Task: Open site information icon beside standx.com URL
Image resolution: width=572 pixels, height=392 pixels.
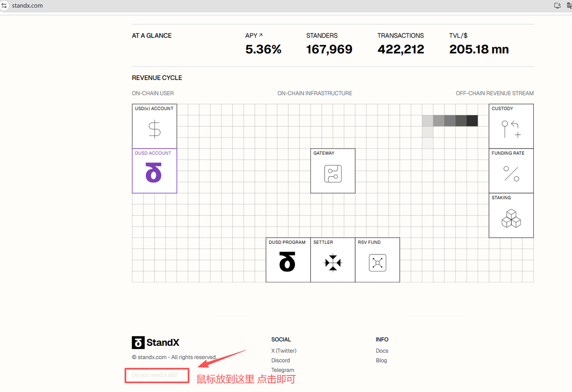Action: (4, 6)
